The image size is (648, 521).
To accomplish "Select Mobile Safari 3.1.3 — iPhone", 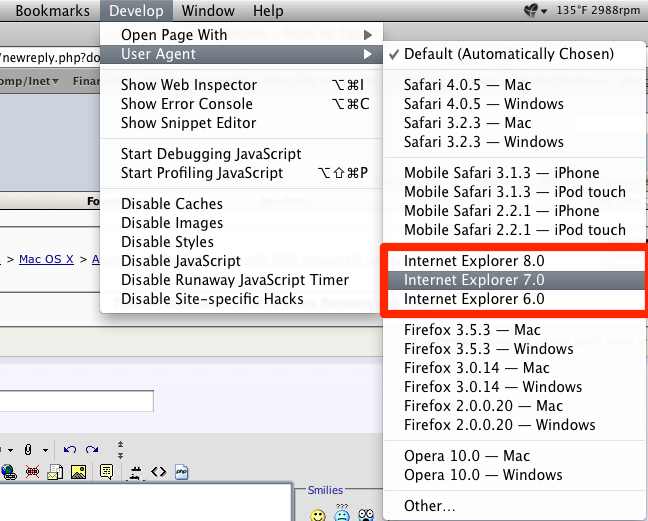I will click(x=515, y=173).
